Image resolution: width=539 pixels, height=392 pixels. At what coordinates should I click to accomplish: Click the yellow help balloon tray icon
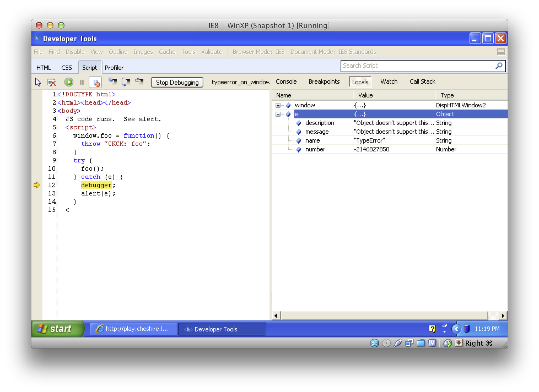click(x=432, y=329)
